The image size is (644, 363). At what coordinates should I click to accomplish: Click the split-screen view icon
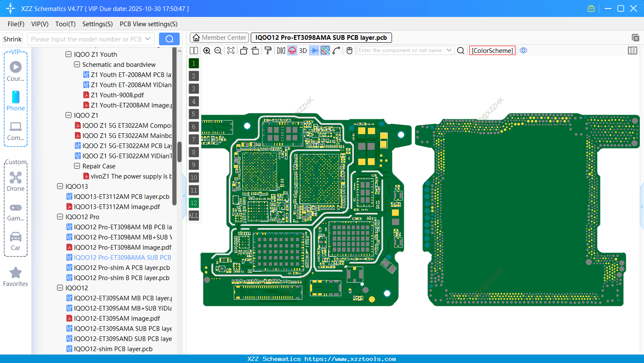coord(193,50)
